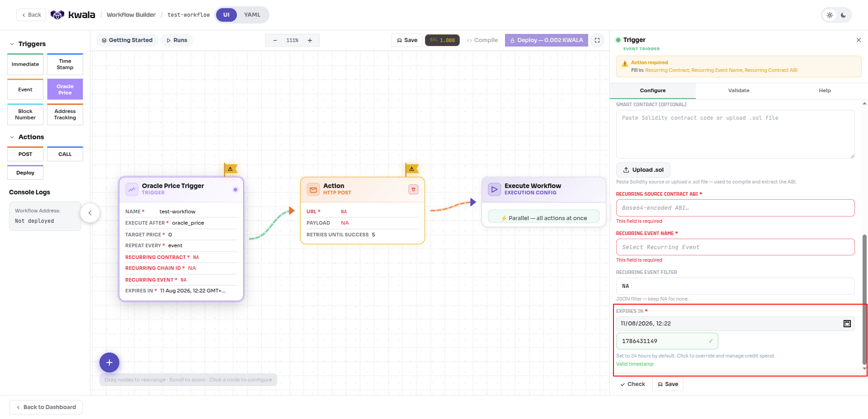Select the Time Stamp trigger
The height and width of the screenshot is (419, 868).
coord(65,64)
